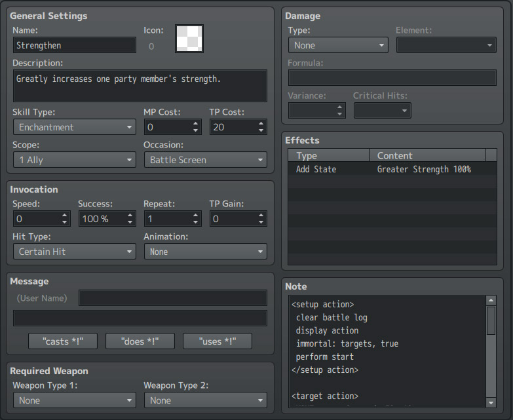
Task: Increase Success rate with the up arrow
Action: pyautogui.click(x=130, y=215)
